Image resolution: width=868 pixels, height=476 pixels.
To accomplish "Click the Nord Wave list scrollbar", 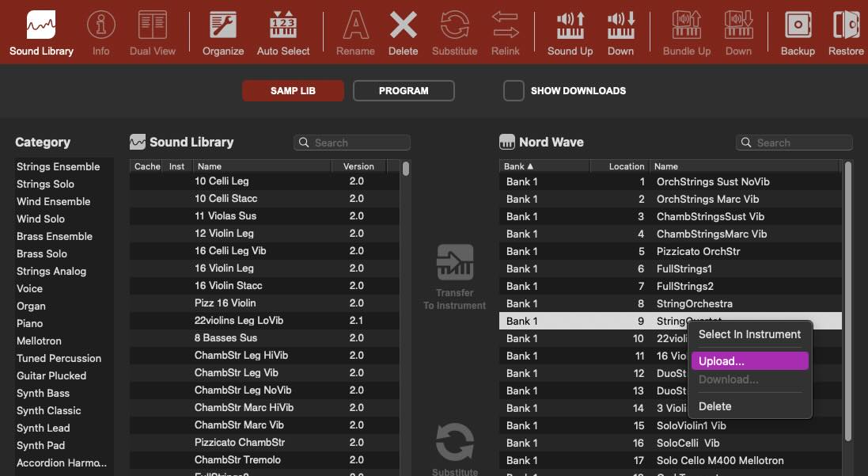I will pyautogui.click(x=849, y=301).
